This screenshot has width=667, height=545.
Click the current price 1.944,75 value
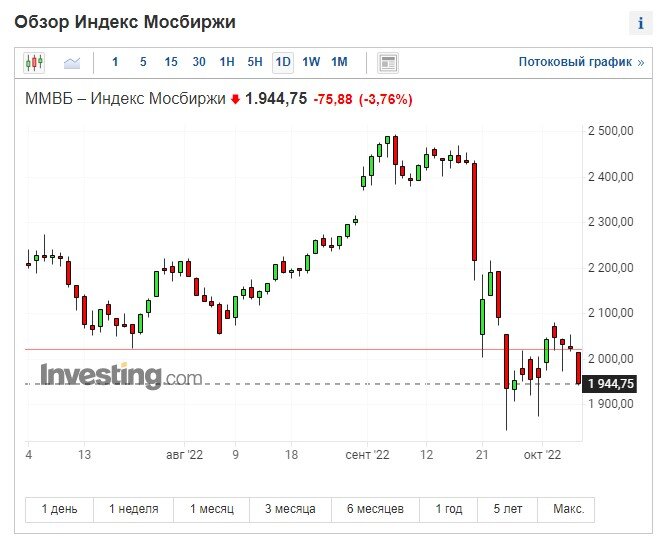[x=276, y=99]
